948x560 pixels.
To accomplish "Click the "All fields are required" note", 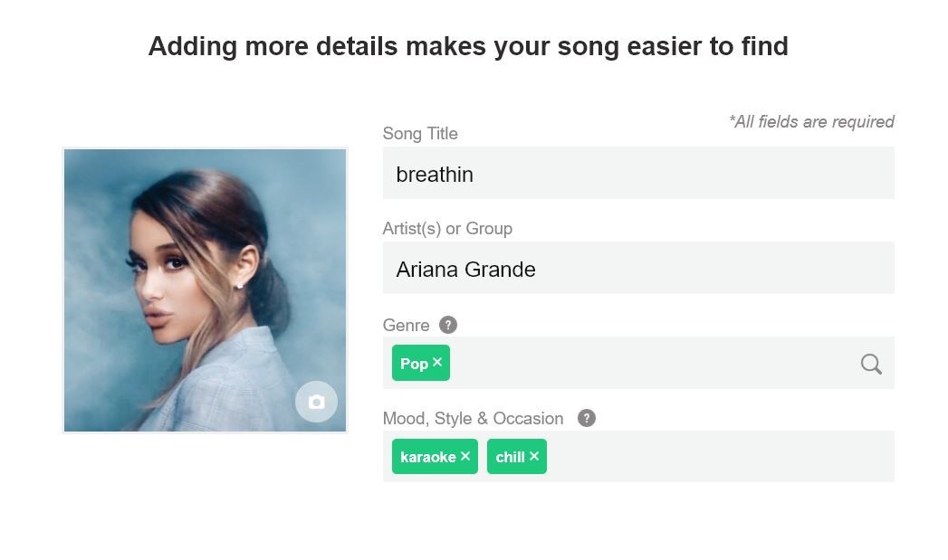I will pyautogui.click(x=811, y=122).
